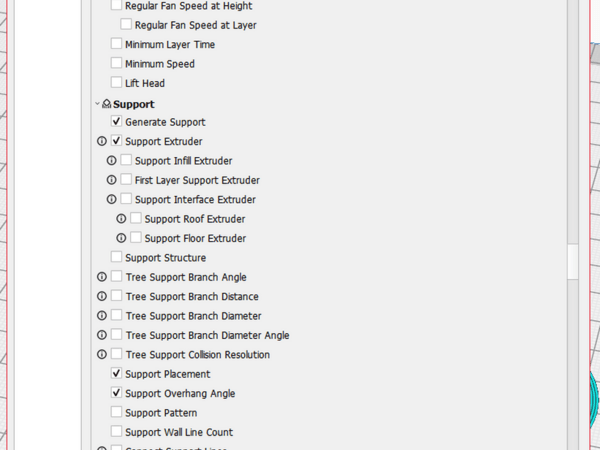Click info icon beside Tree Support Branch Angle

pyautogui.click(x=102, y=277)
